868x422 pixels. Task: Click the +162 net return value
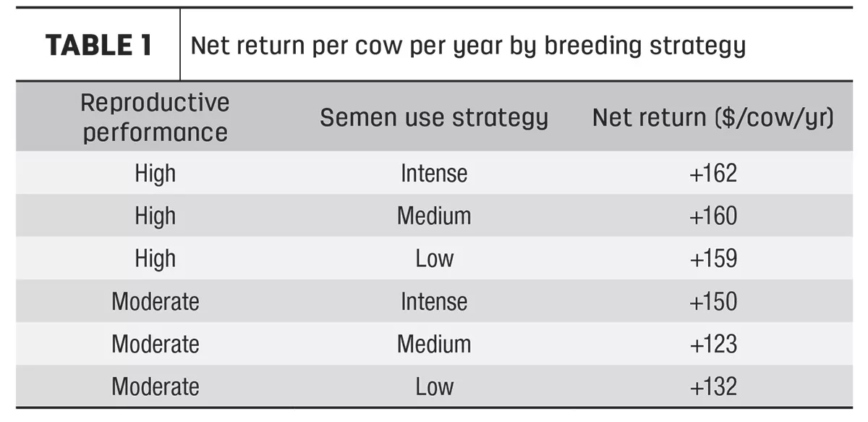(x=713, y=174)
